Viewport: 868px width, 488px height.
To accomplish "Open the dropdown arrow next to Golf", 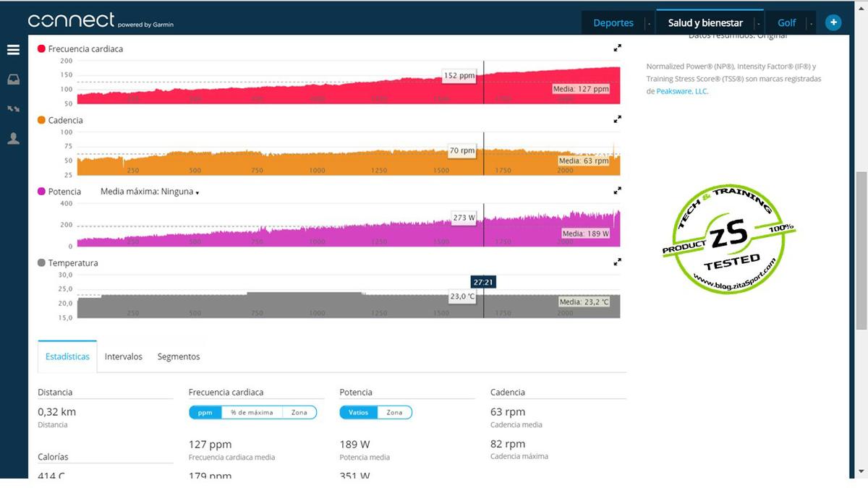I will [x=811, y=23].
